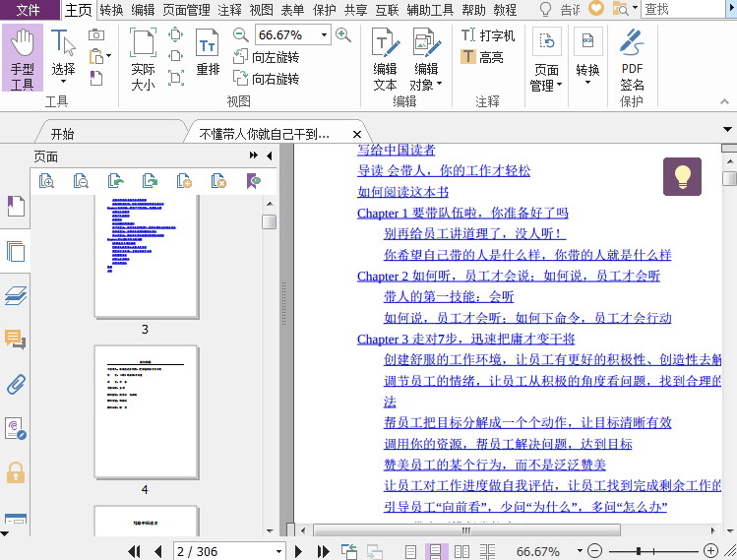Viewport: 737px width, 560px height.
Task: Open the 66.67% zoom dropdown in ribbon
Action: 324,34
